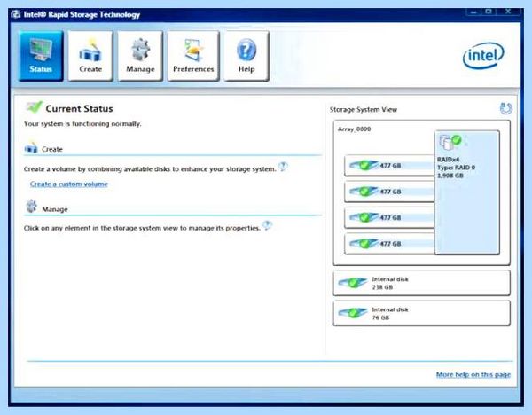
Task: Click the "Type: RAID 0" text
Action: [456, 168]
